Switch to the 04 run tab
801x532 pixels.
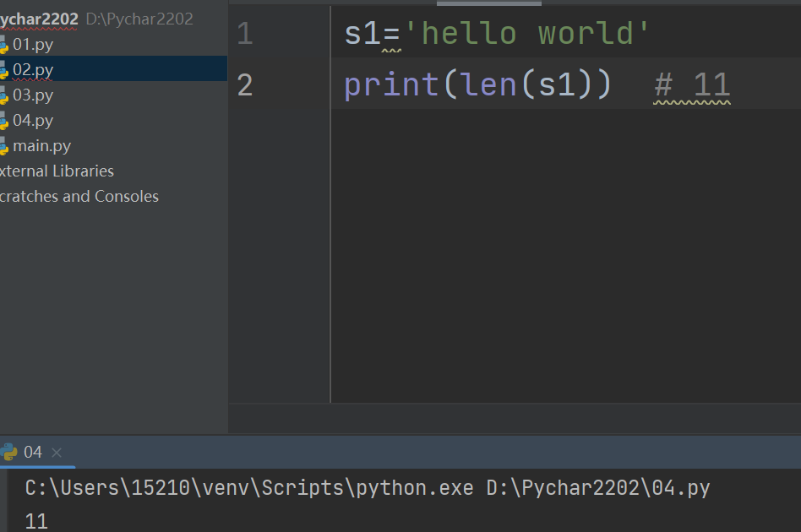tap(33, 453)
